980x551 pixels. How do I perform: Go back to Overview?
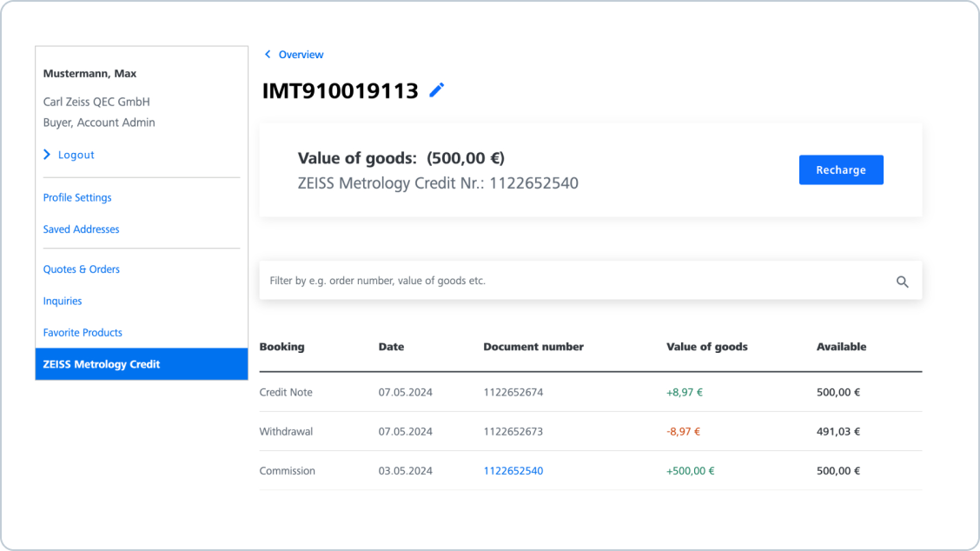(301, 55)
